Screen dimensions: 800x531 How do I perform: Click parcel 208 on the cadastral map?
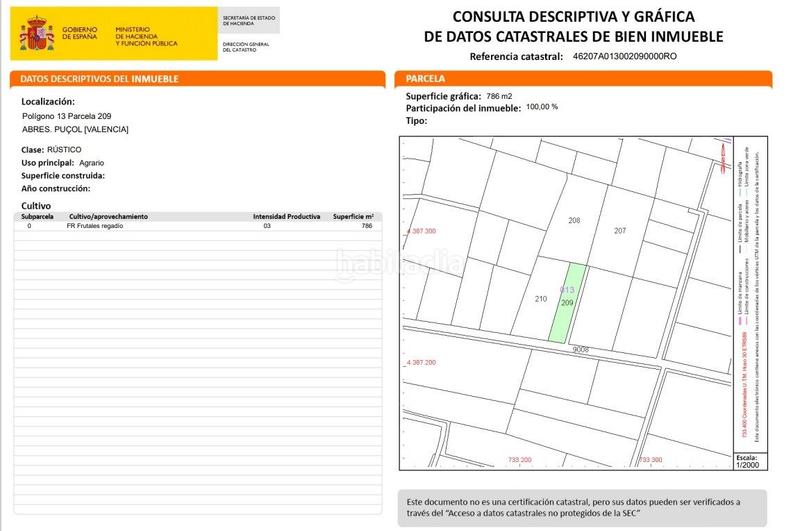[574, 220]
